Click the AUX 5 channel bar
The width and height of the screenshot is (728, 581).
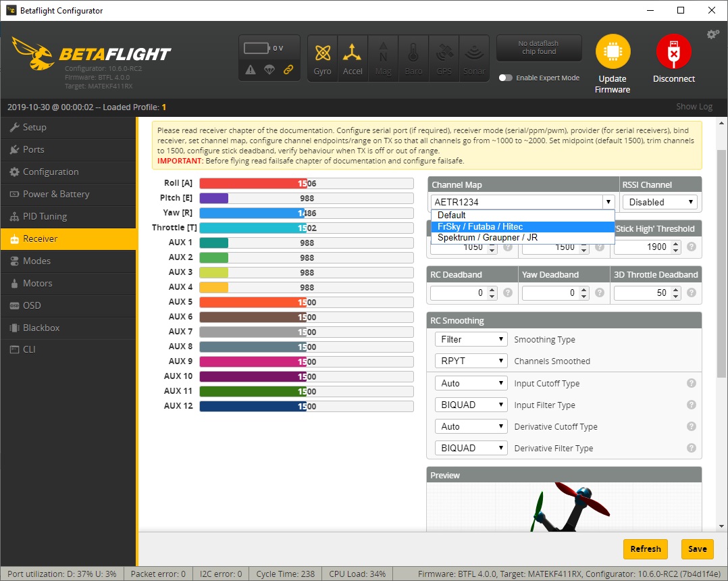click(307, 303)
